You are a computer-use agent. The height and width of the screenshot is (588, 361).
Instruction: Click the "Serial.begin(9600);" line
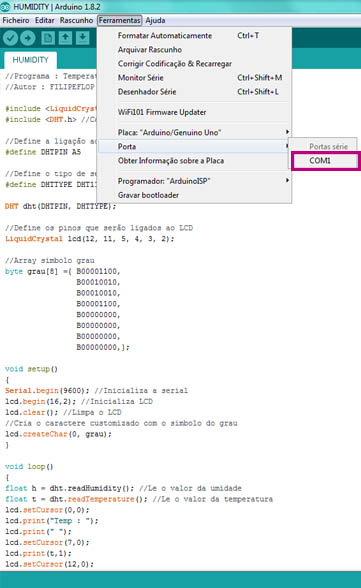[47, 391]
